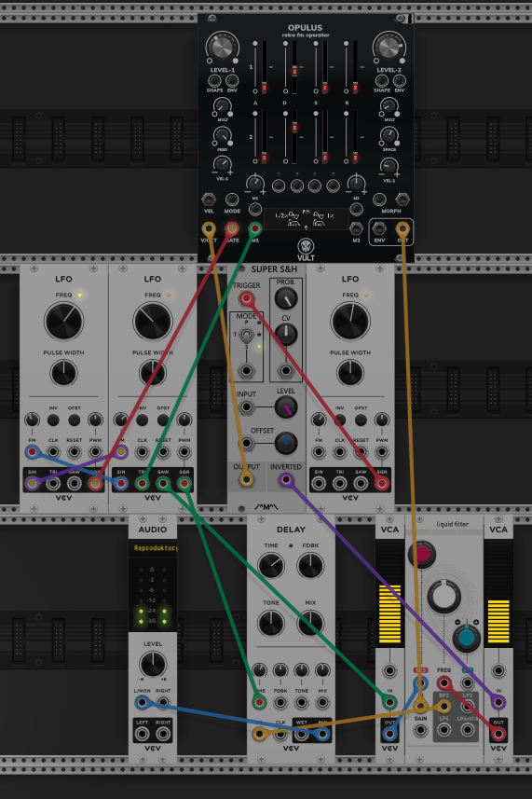Click the GAIN input jack on liquid filter
The height and width of the screenshot is (799, 532).
click(x=420, y=730)
